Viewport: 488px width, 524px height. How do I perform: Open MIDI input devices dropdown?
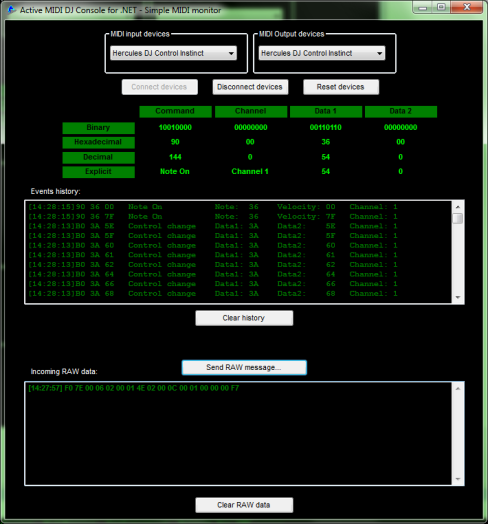point(173,53)
